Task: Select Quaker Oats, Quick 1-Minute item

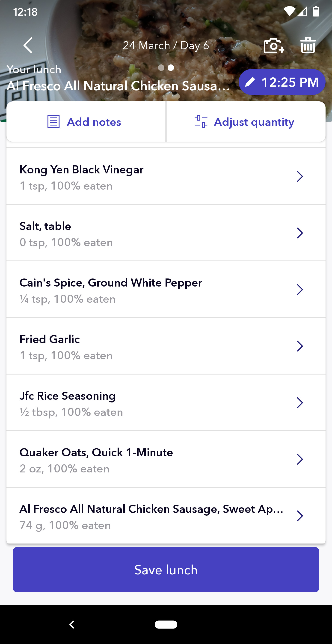Action: coord(150,459)
